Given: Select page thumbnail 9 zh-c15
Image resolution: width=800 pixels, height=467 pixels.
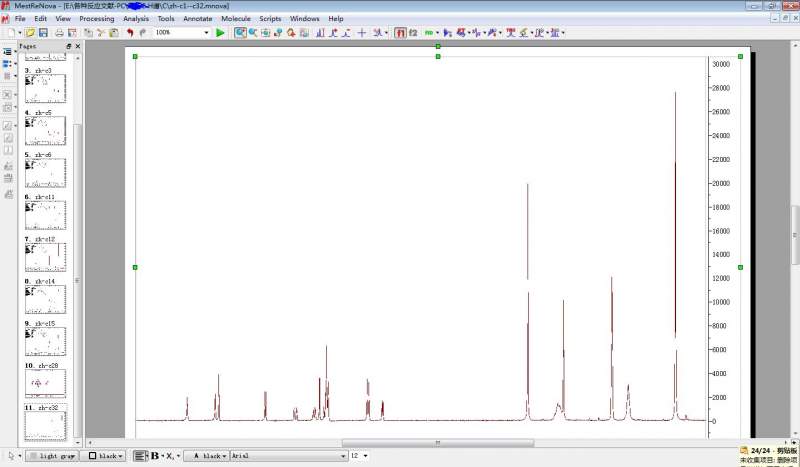Looking at the screenshot, I should click(45, 341).
